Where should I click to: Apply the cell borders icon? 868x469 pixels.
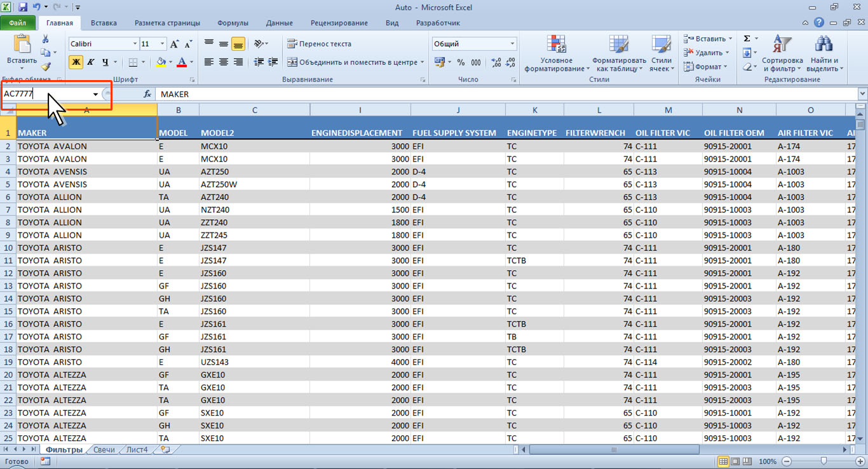[133, 62]
